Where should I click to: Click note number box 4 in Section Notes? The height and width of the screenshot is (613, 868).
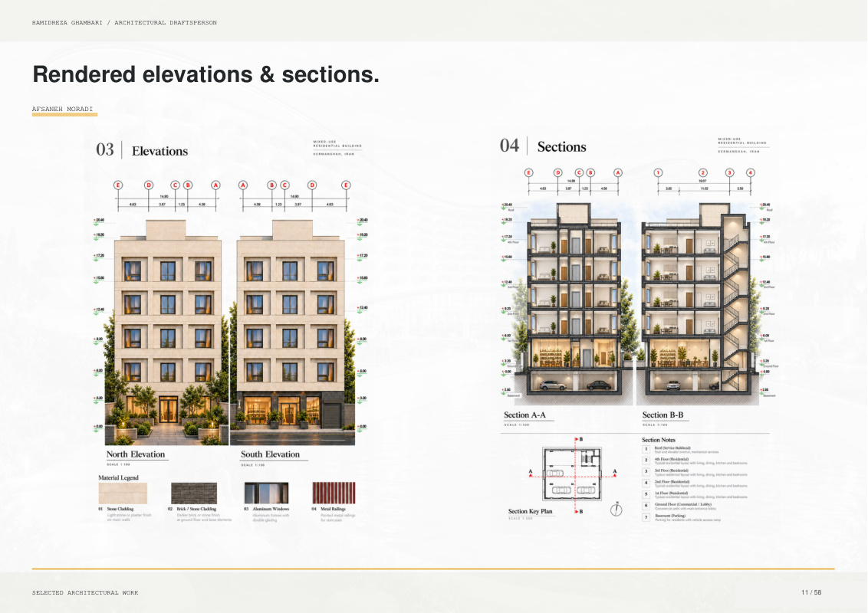pyautogui.click(x=646, y=483)
